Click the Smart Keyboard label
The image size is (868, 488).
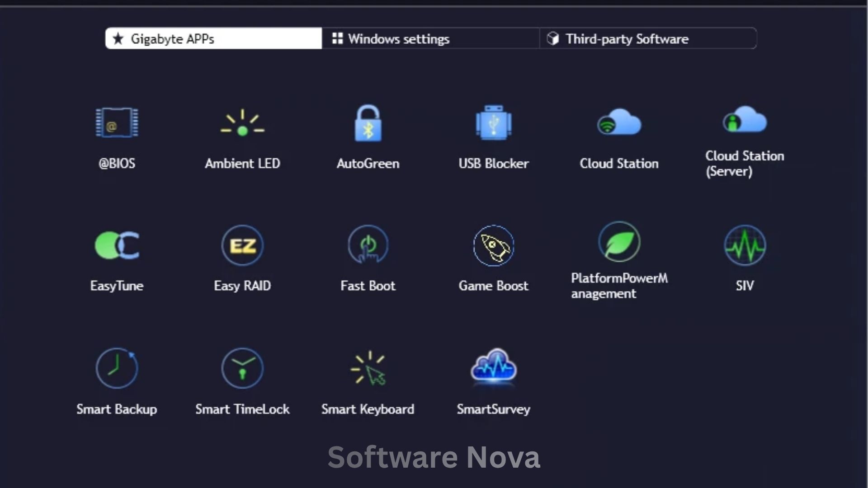[x=368, y=409]
